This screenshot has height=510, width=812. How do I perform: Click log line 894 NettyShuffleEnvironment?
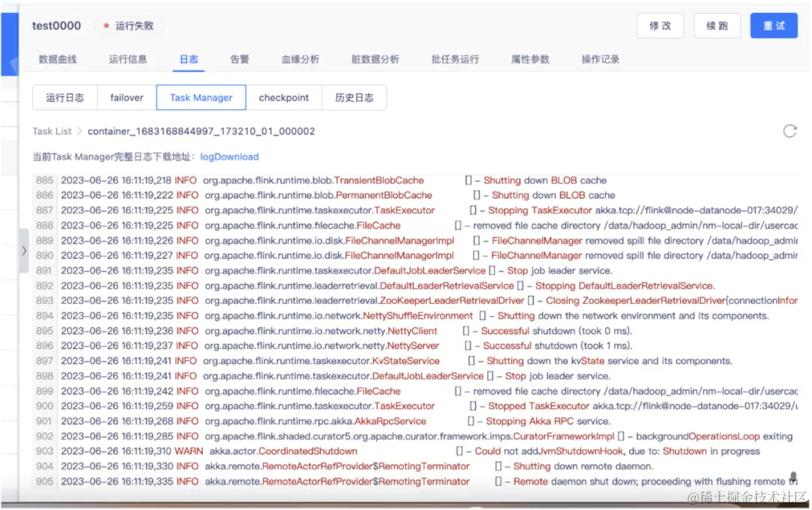point(414,316)
